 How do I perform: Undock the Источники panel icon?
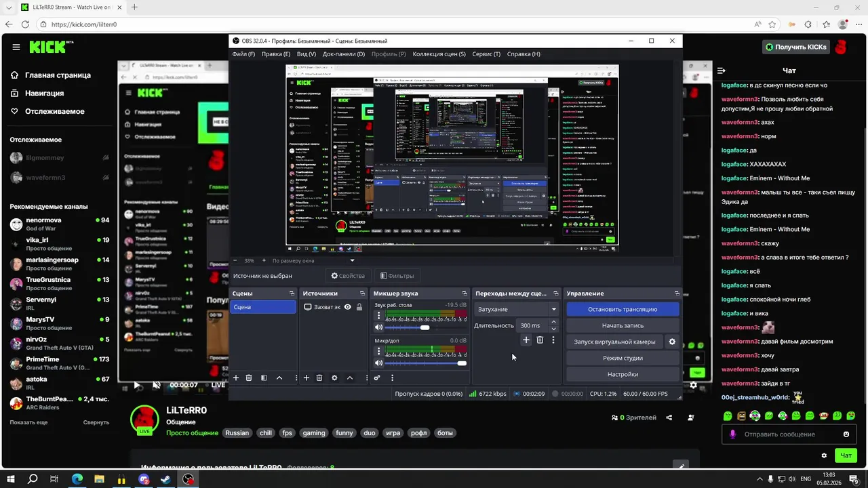pos(363,293)
